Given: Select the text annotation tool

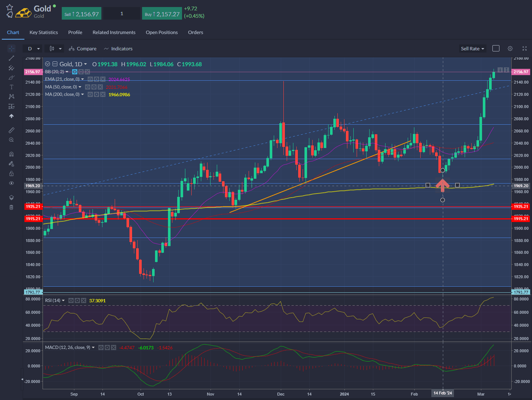Looking at the screenshot, I should (x=11, y=87).
